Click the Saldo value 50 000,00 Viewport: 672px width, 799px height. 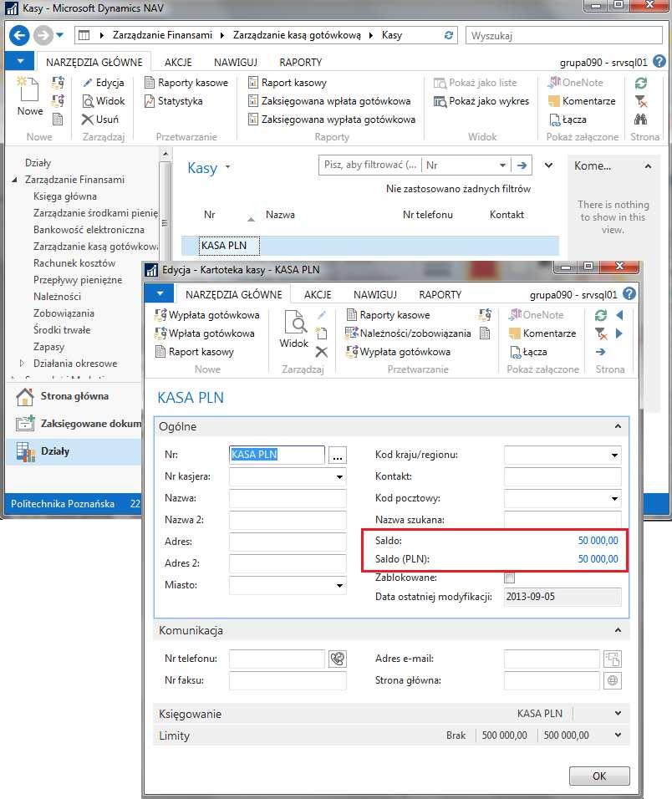pos(598,541)
